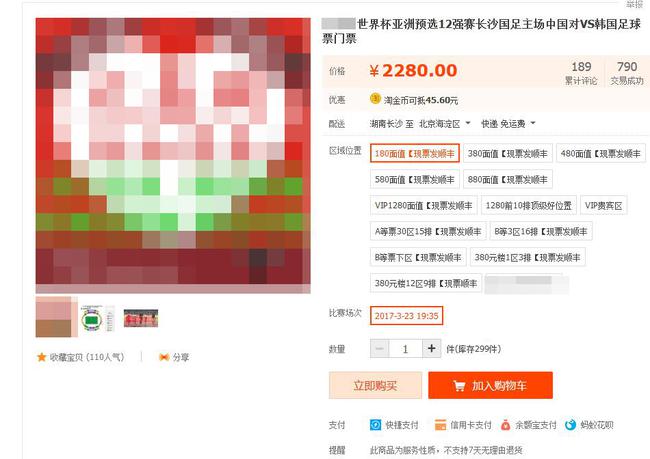Click the shopping cart icon in 加入购物车
This screenshot has height=459, width=650.
tap(459, 386)
